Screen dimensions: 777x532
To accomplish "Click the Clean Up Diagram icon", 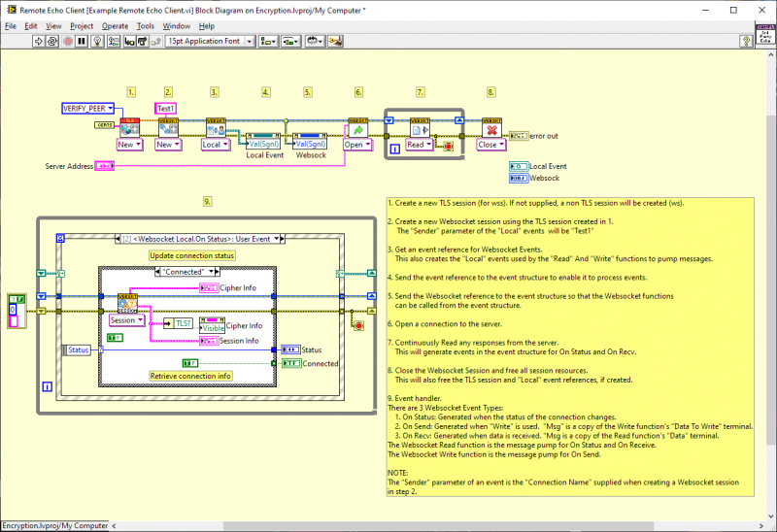I will [334, 42].
